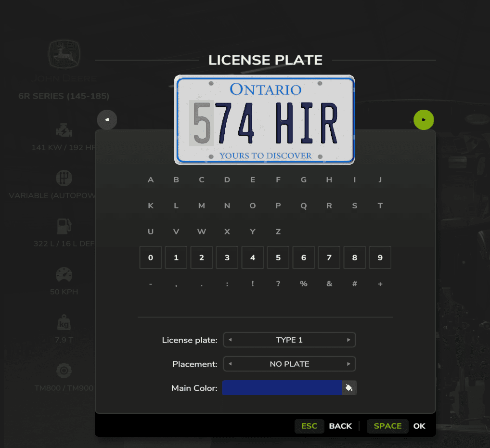
Task: Click the fuel pump icon in background
Action: [64, 226]
